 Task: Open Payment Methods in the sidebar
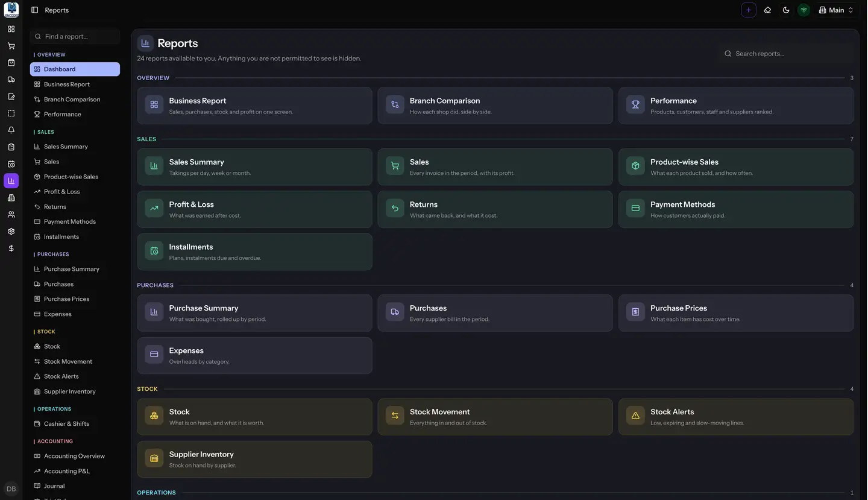(75, 222)
